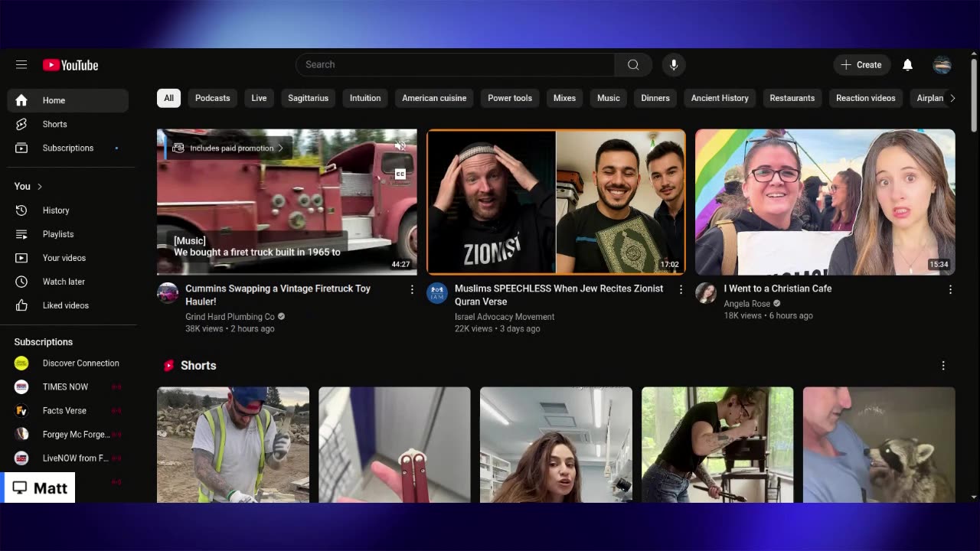Visit the Israel Advocacy Movement channel name

tap(505, 317)
